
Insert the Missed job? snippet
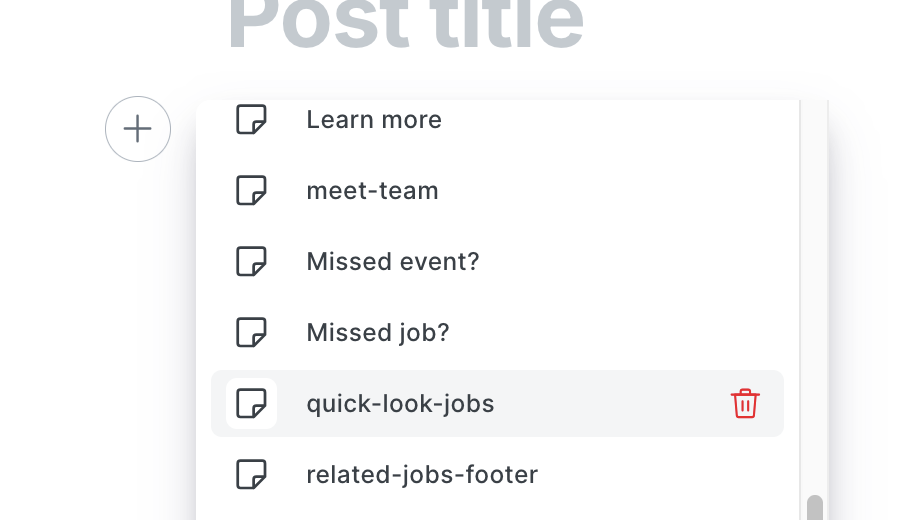click(x=378, y=332)
